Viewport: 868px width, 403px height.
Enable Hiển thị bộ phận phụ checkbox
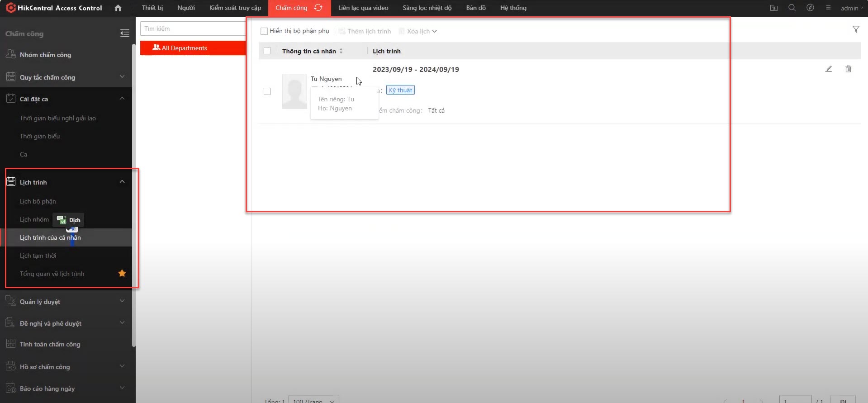tap(264, 31)
